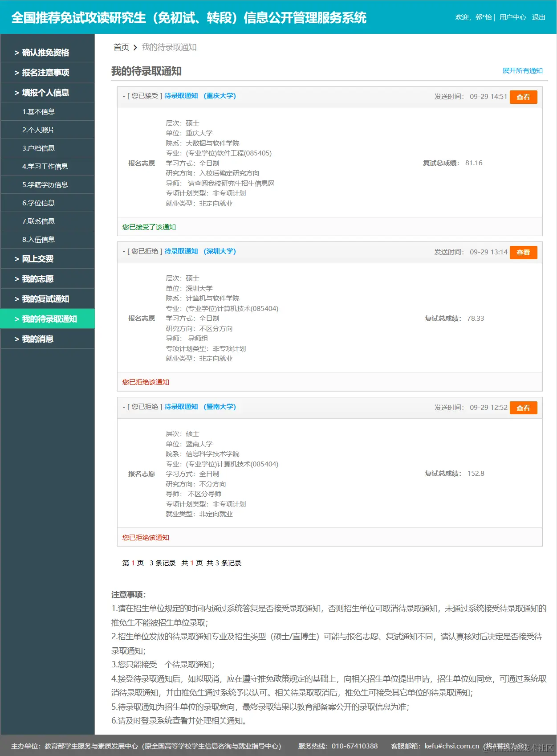Select 4.学习工作信息 in sidebar
This screenshot has height=756, width=557.
coord(47,167)
